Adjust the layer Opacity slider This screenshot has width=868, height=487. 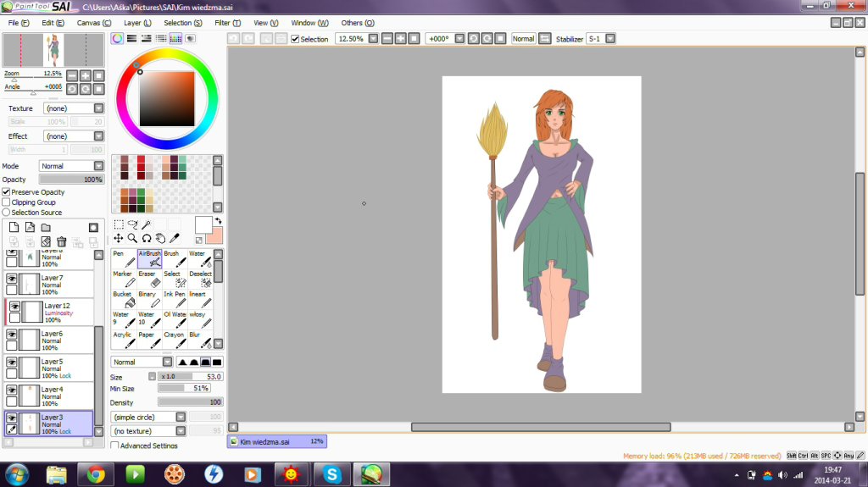[71, 180]
